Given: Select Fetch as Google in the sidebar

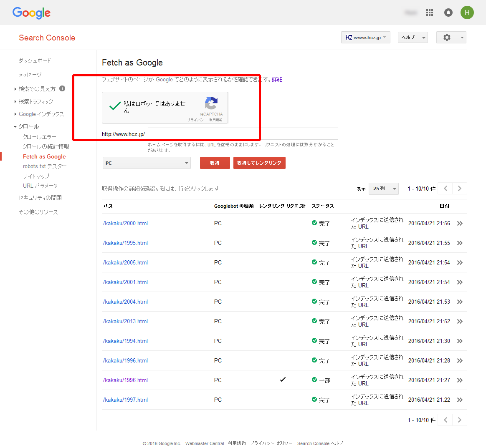Looking at the screenshot, I should point(44,157).
